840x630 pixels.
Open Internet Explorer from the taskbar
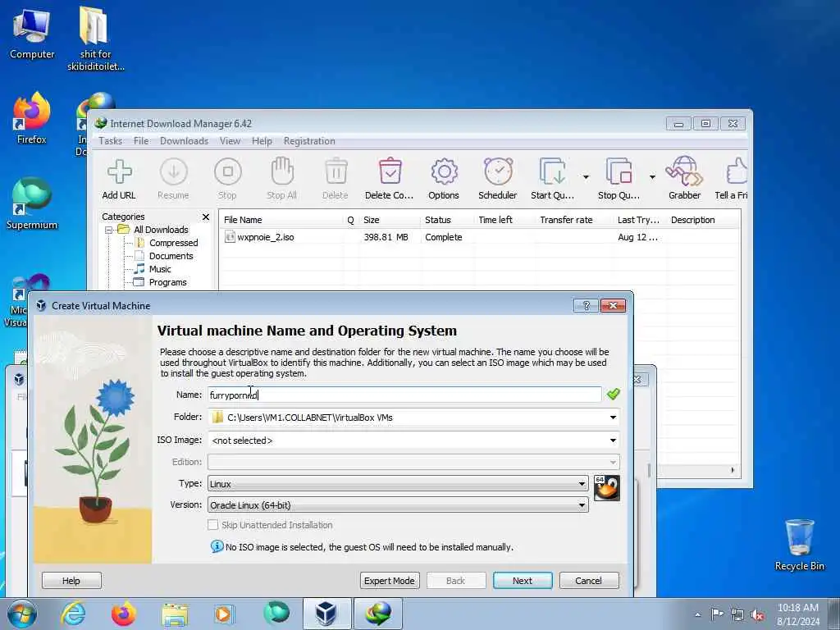(73, 614)
